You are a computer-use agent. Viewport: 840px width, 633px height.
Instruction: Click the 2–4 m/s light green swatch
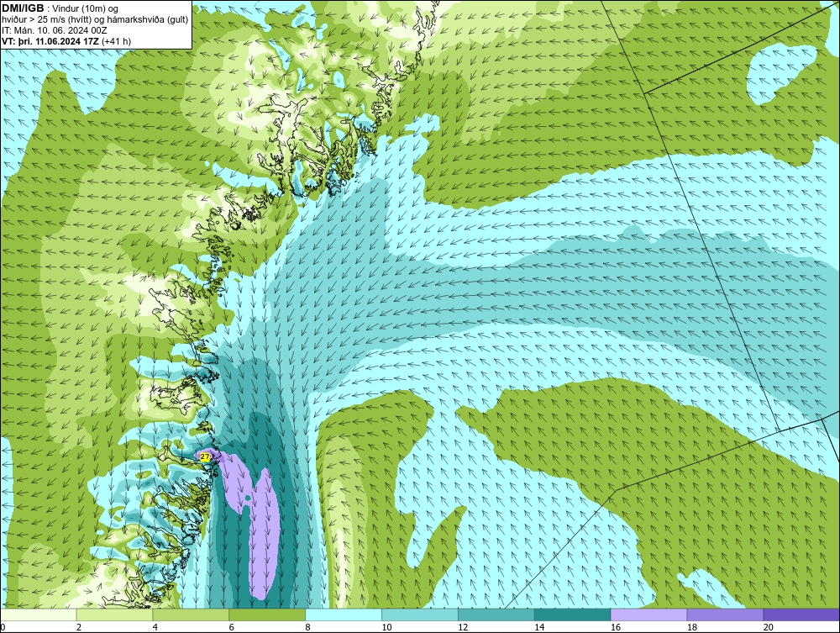pos(114,615)
